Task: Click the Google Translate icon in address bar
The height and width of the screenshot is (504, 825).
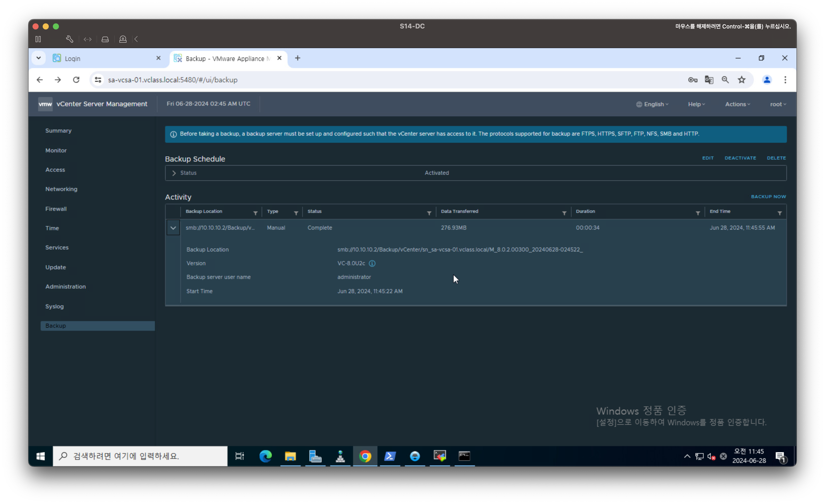Action: [x=709, y=80]
